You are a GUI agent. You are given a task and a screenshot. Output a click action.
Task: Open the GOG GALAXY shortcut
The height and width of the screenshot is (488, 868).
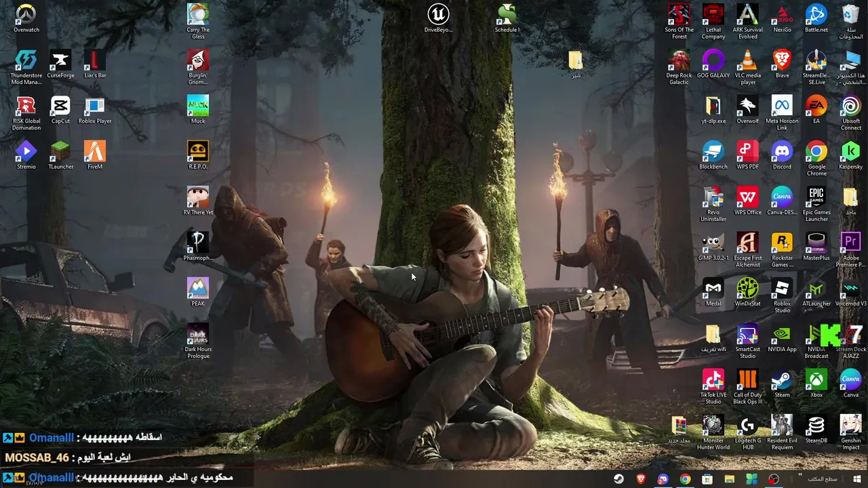713,64
